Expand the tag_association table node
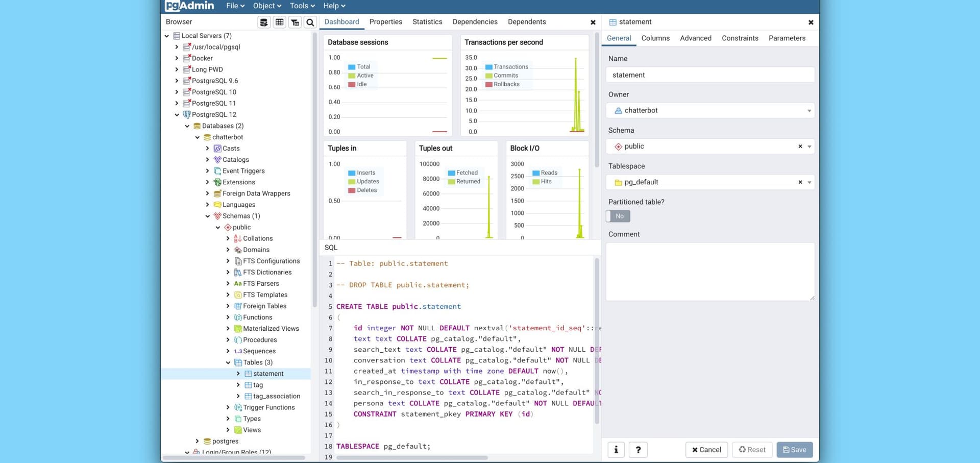Image resolution: width=980 pixels, height=463 pixels. pyautogui.click(x=238, y=396)
